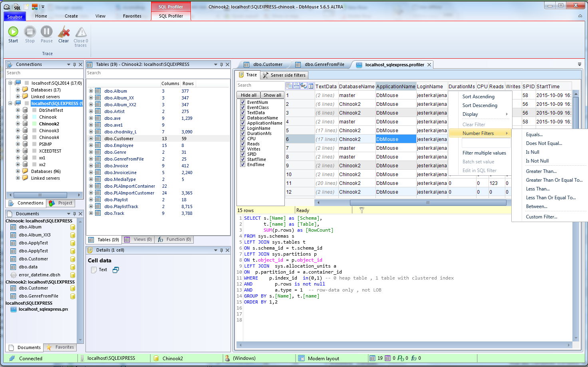Pin the Connections panel

point(74,64)
